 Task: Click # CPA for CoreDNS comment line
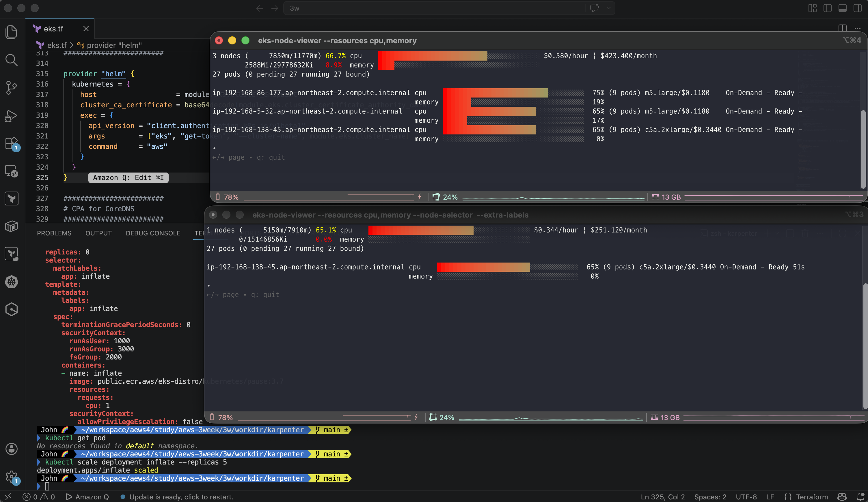(98, 209)
